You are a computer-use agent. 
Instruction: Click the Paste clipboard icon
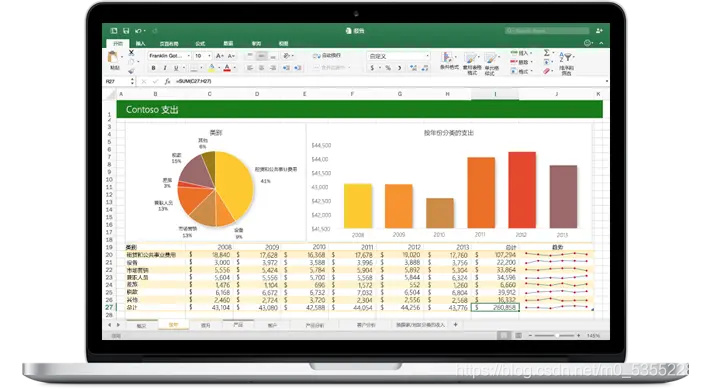[113, 57]
